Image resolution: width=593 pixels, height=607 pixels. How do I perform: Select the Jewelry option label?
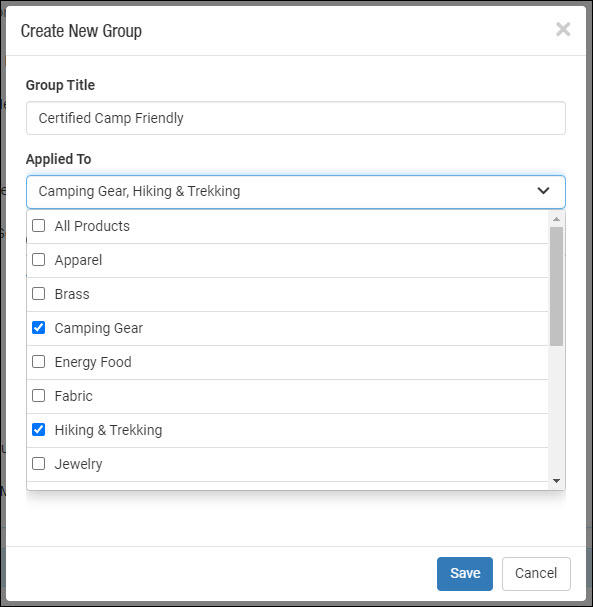pyautogui.click(x=78, y=464)
